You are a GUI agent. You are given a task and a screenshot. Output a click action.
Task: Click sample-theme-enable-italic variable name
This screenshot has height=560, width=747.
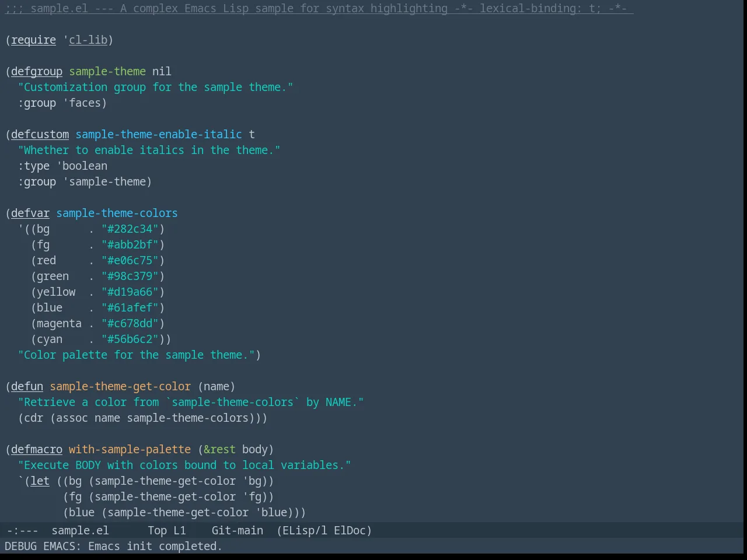point(159,134)
